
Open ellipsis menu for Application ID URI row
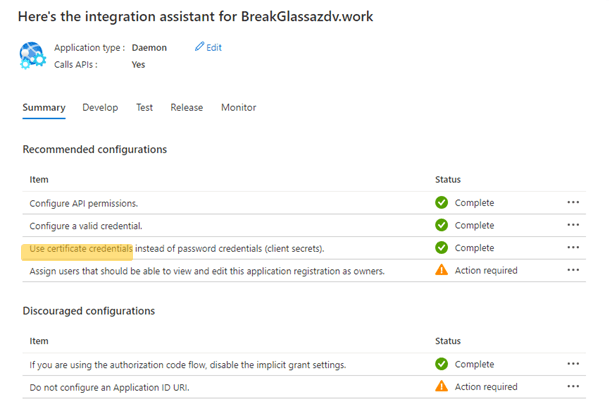[x=573, y=387]
